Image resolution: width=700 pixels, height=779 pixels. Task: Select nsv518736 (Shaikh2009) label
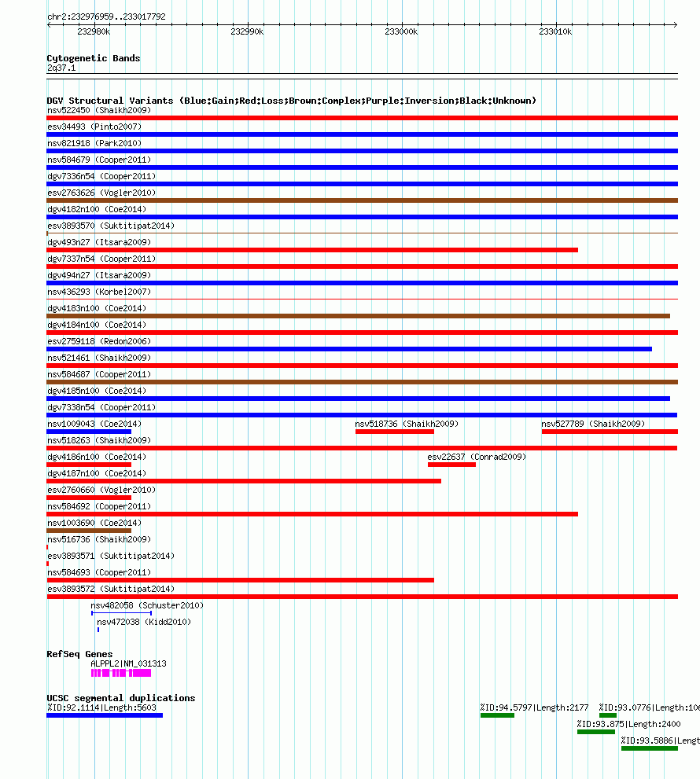point(407,424)
